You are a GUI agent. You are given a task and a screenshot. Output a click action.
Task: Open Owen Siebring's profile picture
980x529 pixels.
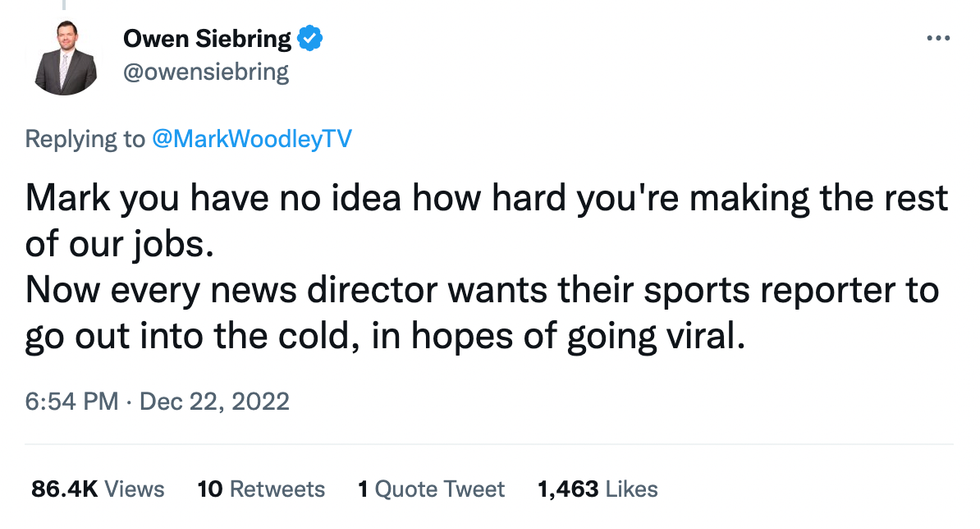(x=66, y=59)
